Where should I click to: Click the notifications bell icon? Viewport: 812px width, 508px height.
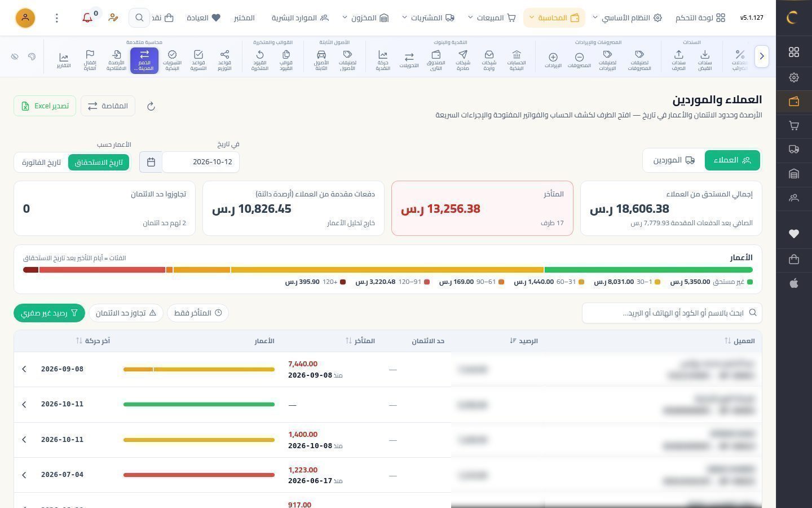pos(87,18)
